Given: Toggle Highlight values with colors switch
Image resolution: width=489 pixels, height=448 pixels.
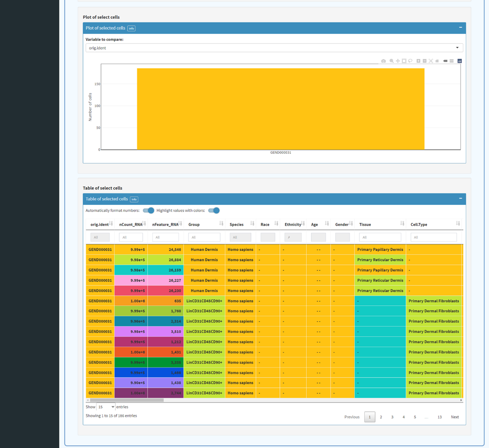Looking at the screenshot, I should tap(214, 211).
